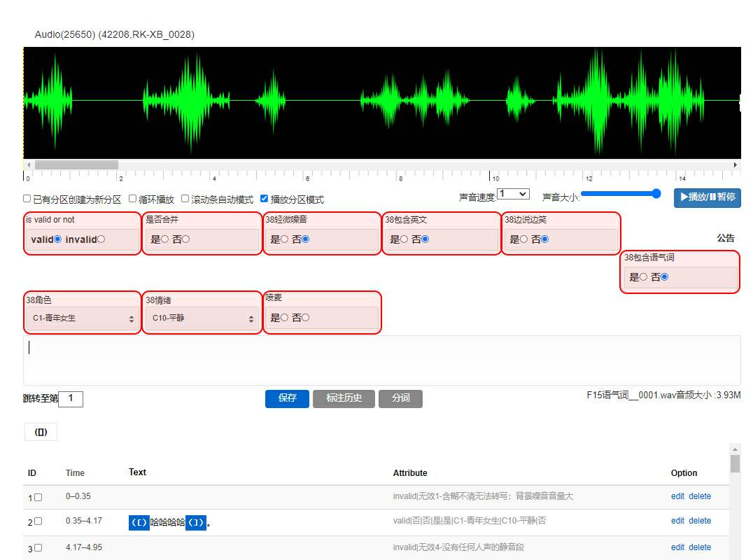Screen dimensions: 753x560
Task: Open the 38情绪 dropdown
Action: click(202, 318)
